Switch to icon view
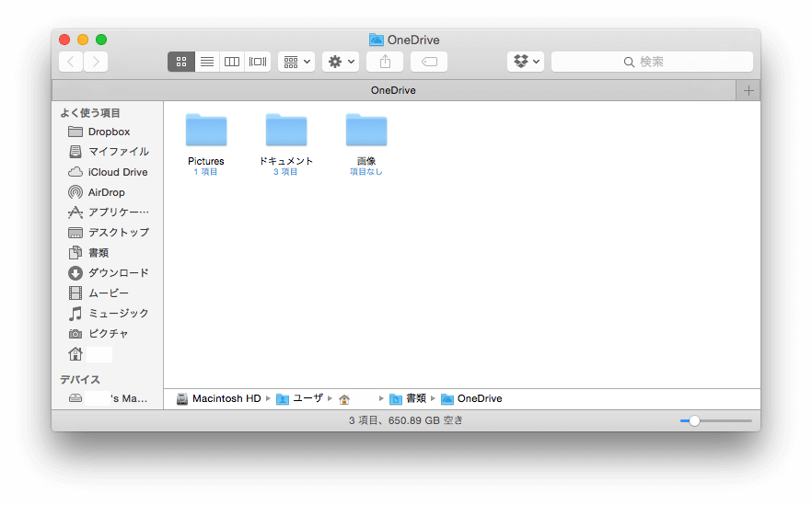Viewport: 812px width, 505px height. point(181,63)
